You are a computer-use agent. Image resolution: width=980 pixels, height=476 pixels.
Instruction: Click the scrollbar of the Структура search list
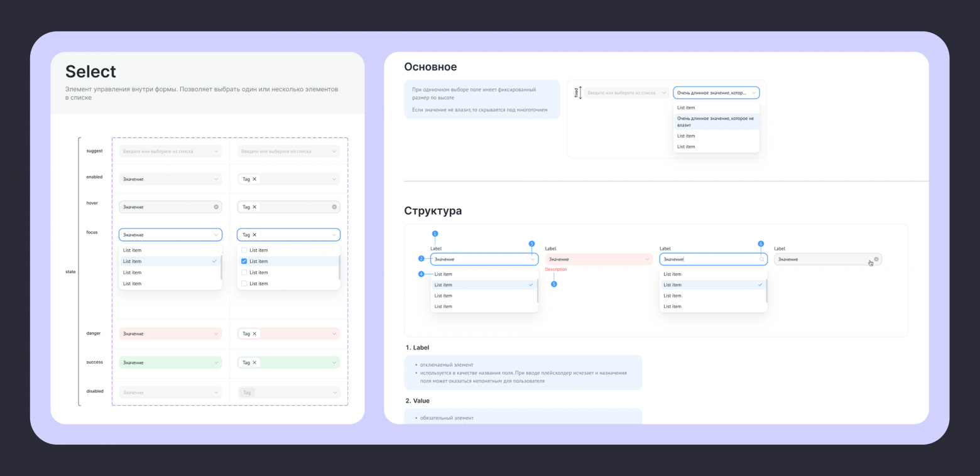click(766, 291)
